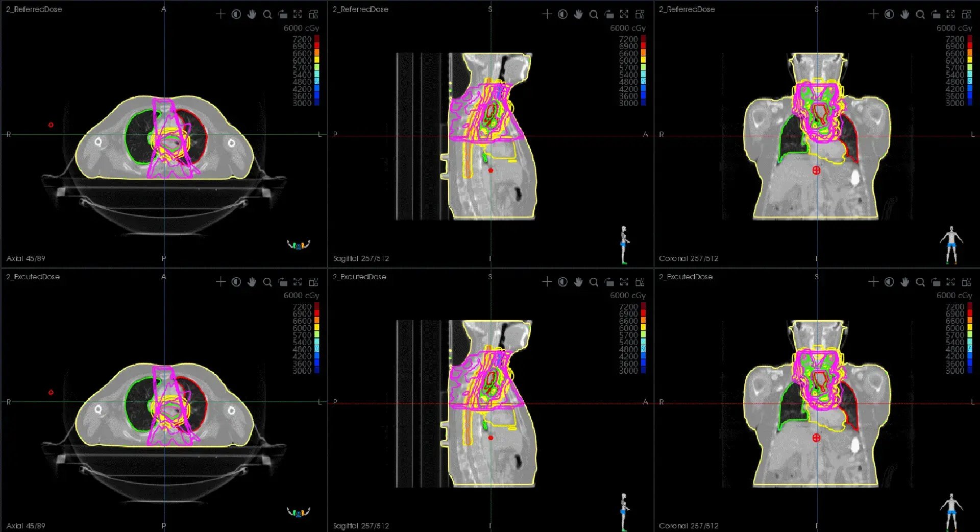This screenshot has width=980, height=532.
Task: Choose zoom magnifier in ExcutedDose axial view
Action: click(x=267, y=282)
